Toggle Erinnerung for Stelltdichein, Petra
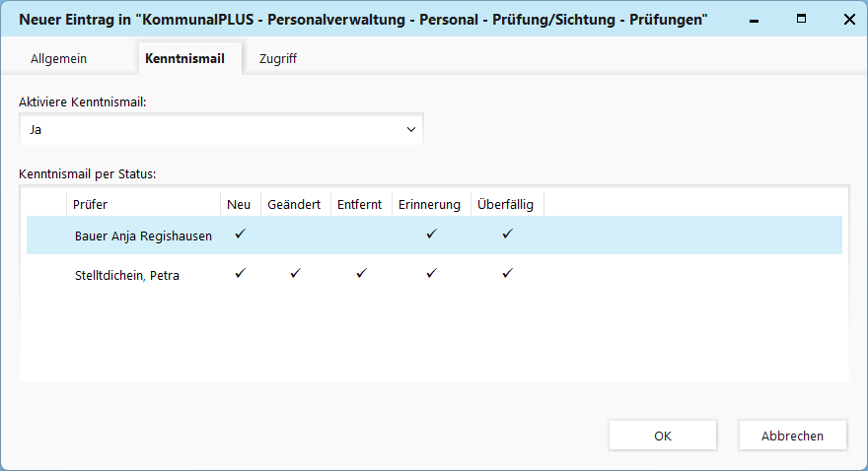The image size is (868, 471). (x=430, y=274)
